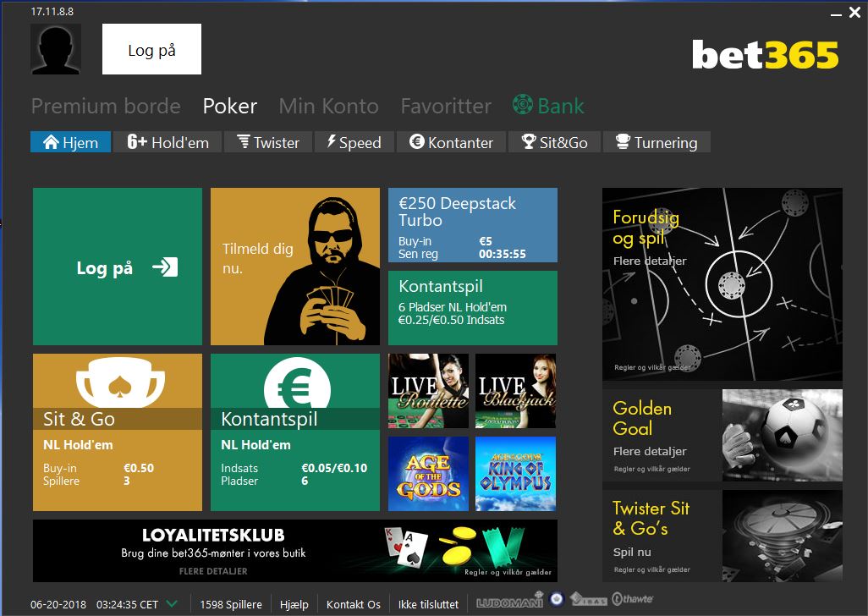Click the thawte security logo in footer
Screen dimensions: 868x616
click(x=632, y=599)
